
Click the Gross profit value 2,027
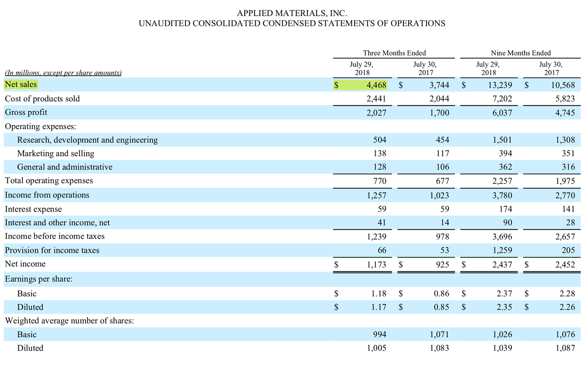coord(377,113)
